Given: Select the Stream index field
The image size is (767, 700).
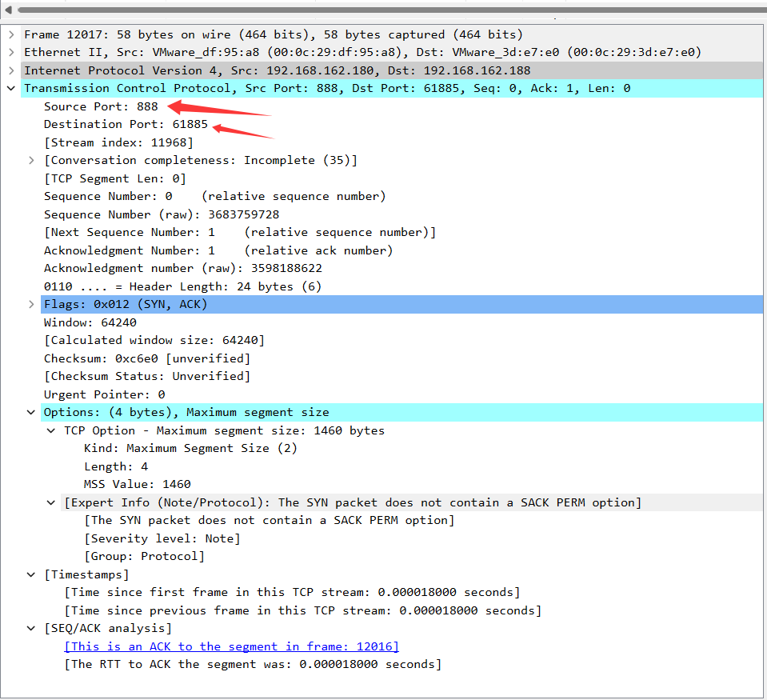Looking at the screenshot, I should (x=118, y=142).
